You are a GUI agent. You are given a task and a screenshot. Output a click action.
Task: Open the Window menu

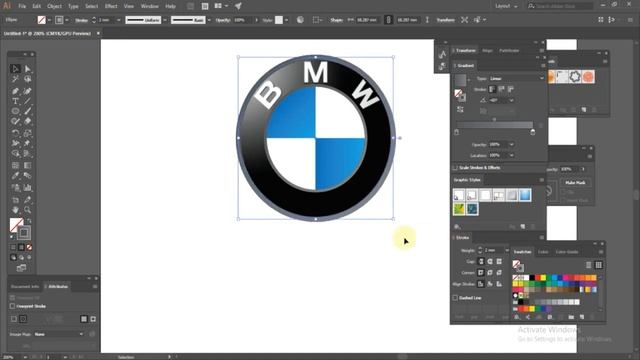tap(149, 6)
